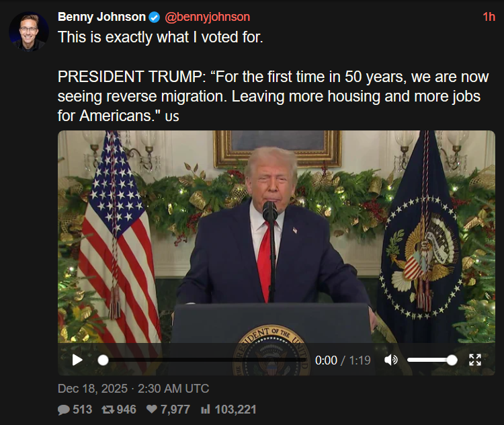Open the 1h relative timestamp link
This screenshot has width=504, height=425.
coord(489,17)
